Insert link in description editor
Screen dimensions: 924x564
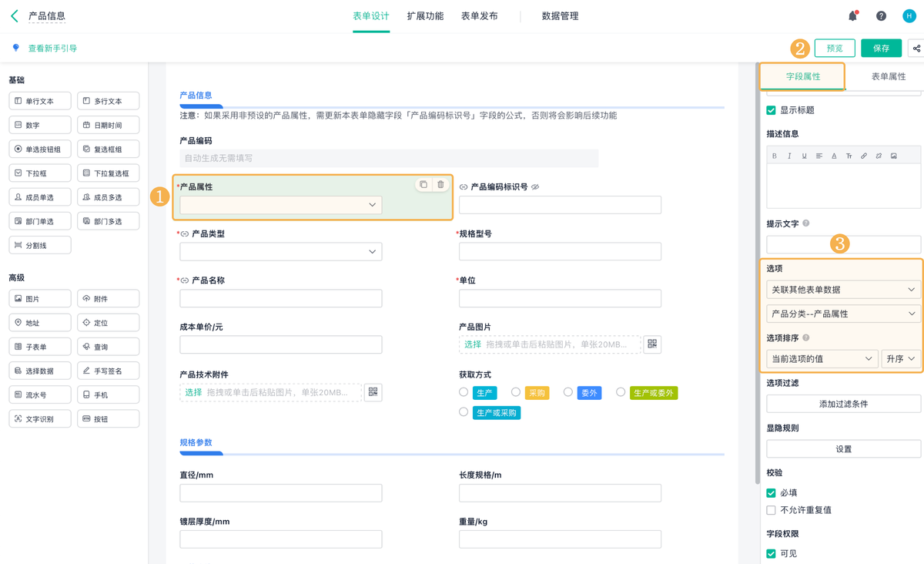click(864, 156)
